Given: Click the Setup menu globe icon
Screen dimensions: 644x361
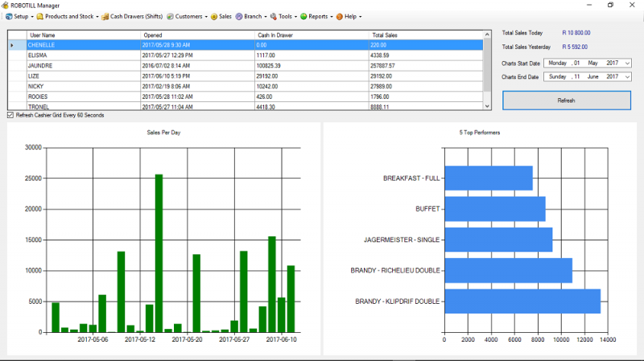Looking at the screenshot, I should (x=8, y=16).
